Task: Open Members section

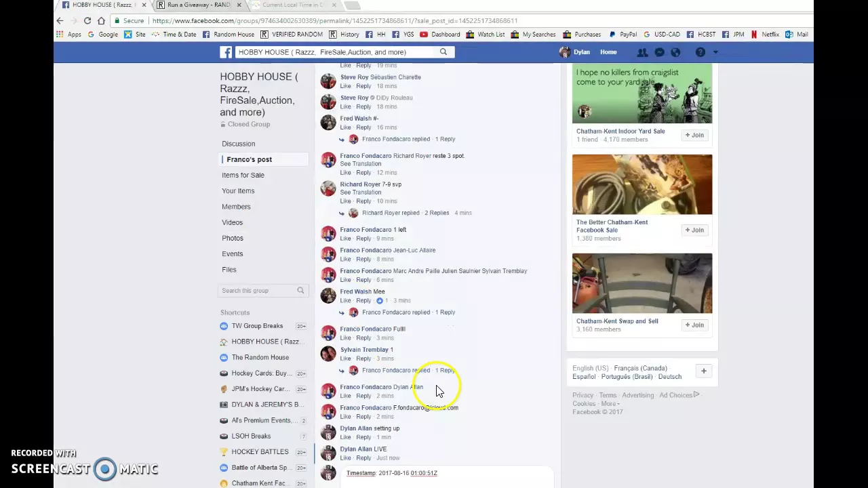Action: (236, 207)
